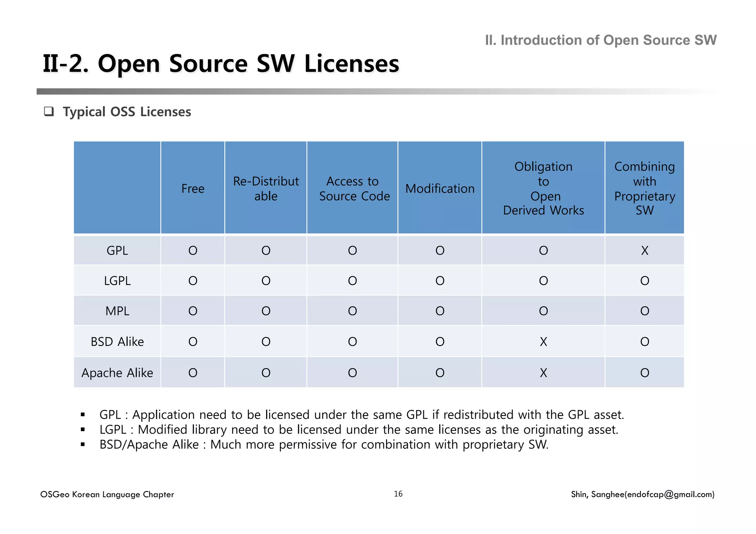Click the email text Shin, Sanghee in footer
This screenshot has width=756, height=534.
[642, 494]
